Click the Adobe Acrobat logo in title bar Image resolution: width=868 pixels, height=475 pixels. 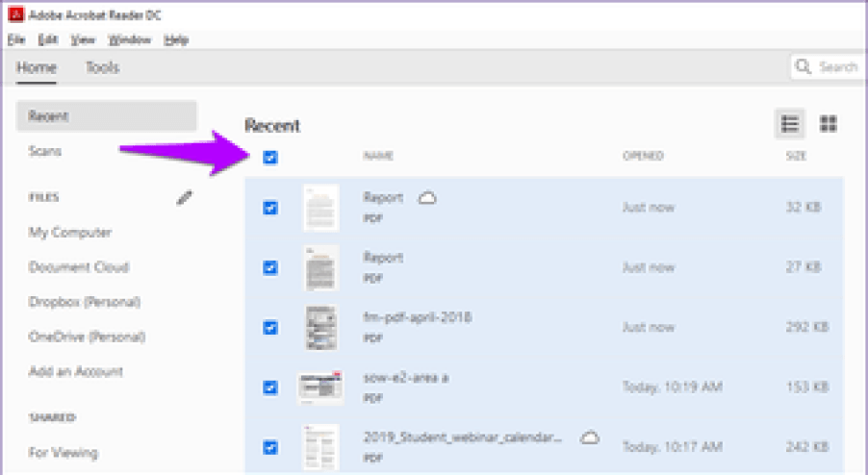pos(13,15)
